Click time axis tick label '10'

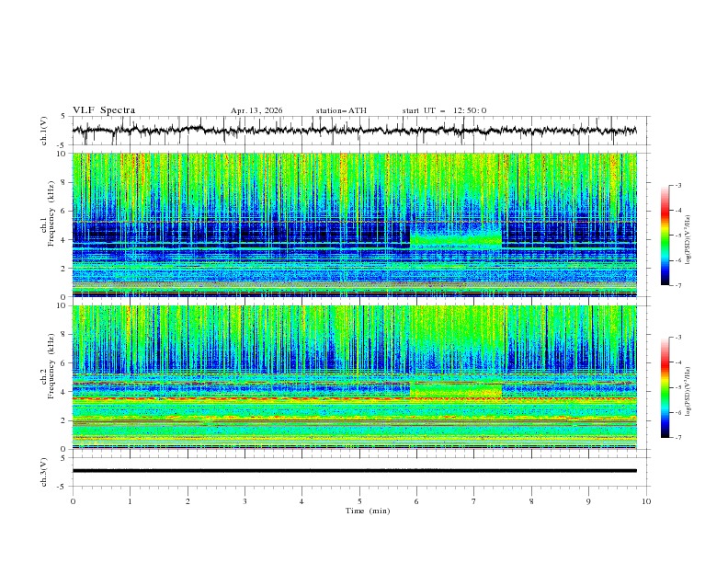click(646, 501)
